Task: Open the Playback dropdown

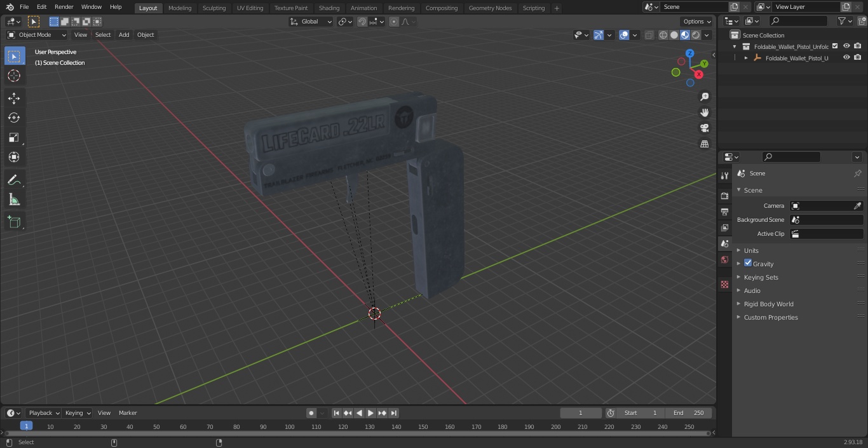Action: (x=44, y=413)
